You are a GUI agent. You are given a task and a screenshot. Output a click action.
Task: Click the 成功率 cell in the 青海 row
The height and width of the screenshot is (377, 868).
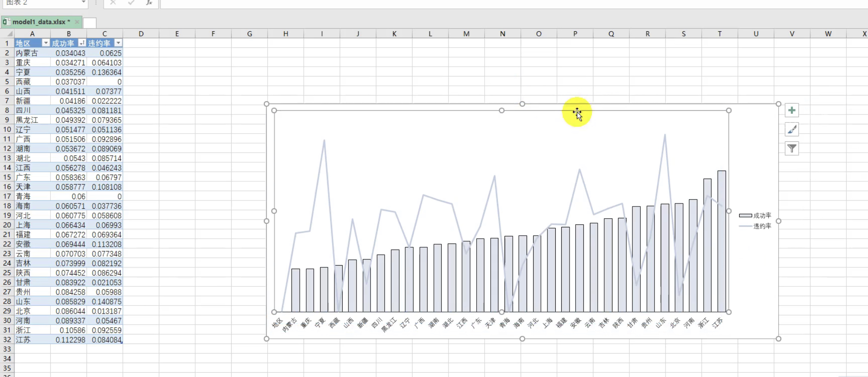tap(69, 196)
